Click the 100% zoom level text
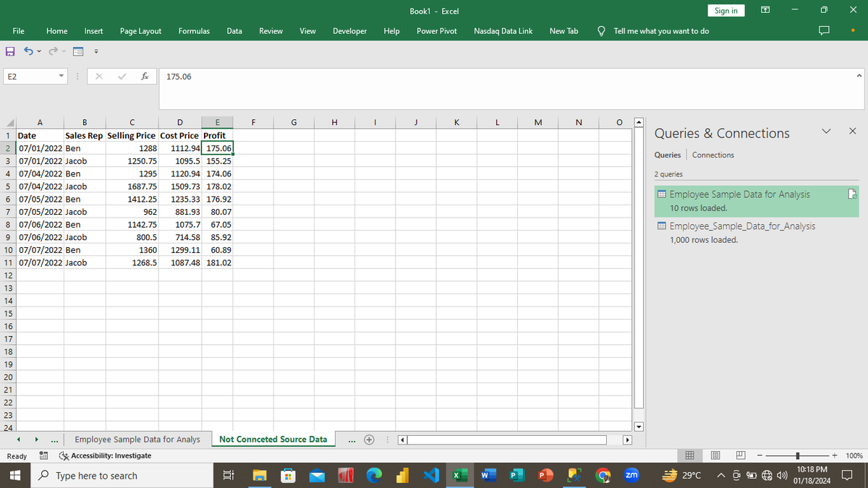The image size is (868, 488). click(854, 455)
